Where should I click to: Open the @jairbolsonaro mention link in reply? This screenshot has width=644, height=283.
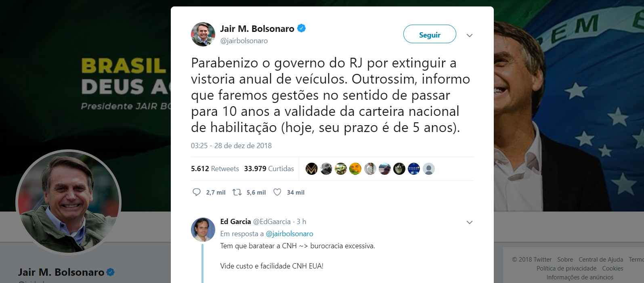point(289,234)
